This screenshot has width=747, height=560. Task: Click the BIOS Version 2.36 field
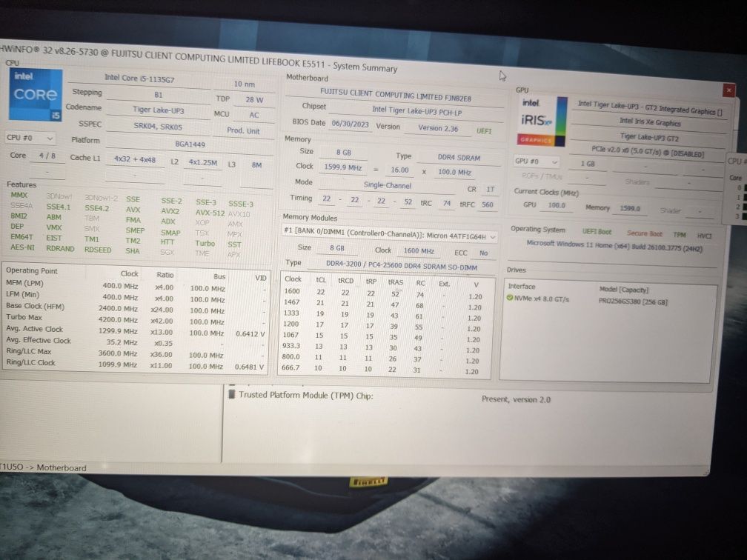pos(438,128)
